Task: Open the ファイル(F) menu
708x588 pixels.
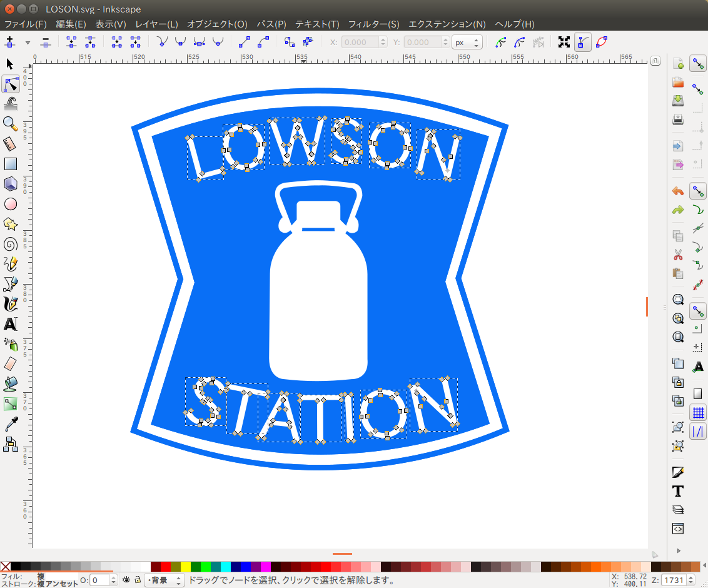Action: click(26, 24)
